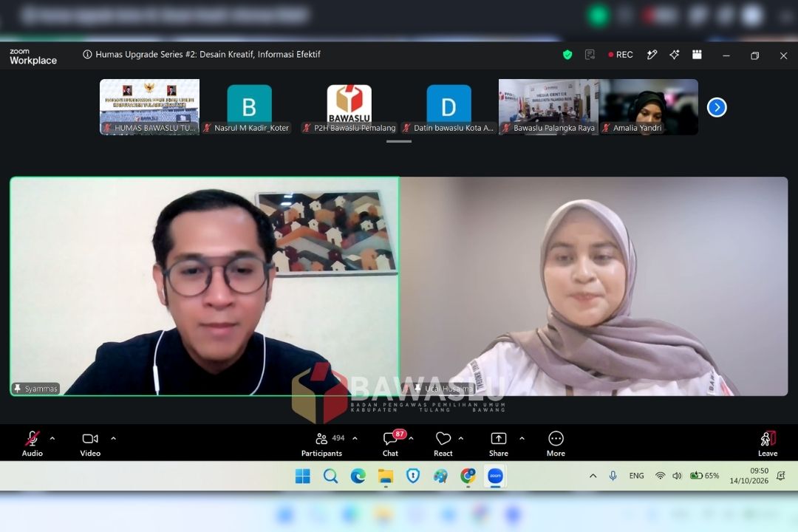Image resolution: width=798 pixels, height=532 pixels.
Task: Select the Bawaslu Palangka Raya participant thumbnail
Action: tap(548, 107)
